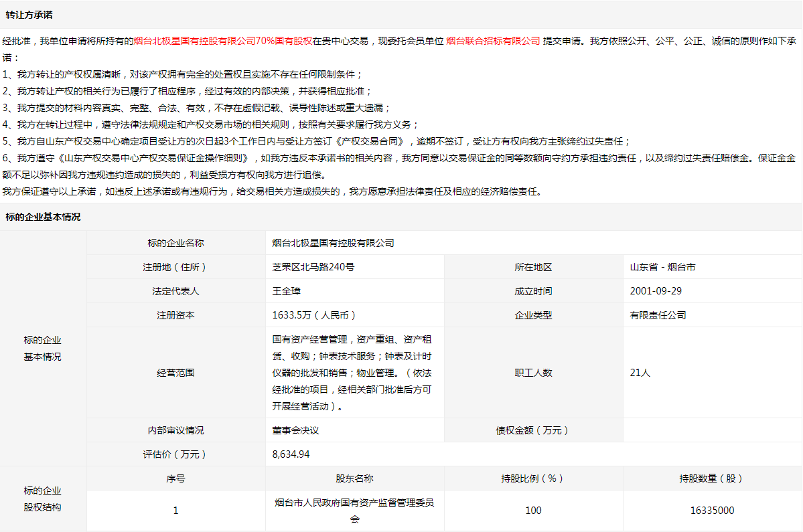Click commitment line 2 about 内部决策
The image size is (803, 532).
tap(187, 92)
